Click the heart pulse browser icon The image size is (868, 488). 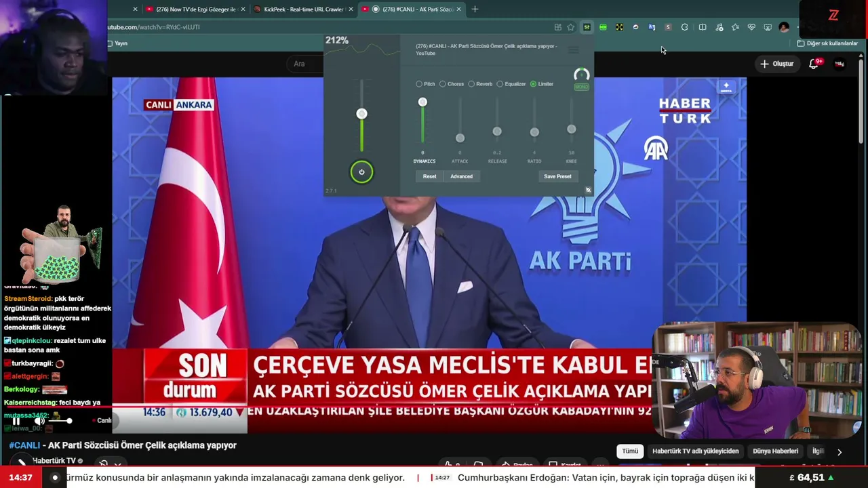coord(751,27)
